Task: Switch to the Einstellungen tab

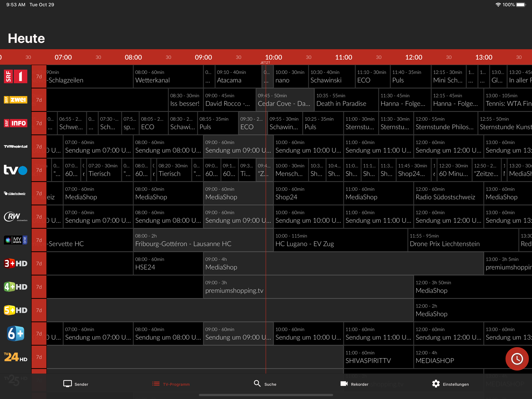Action: click(x=450, y=384)
